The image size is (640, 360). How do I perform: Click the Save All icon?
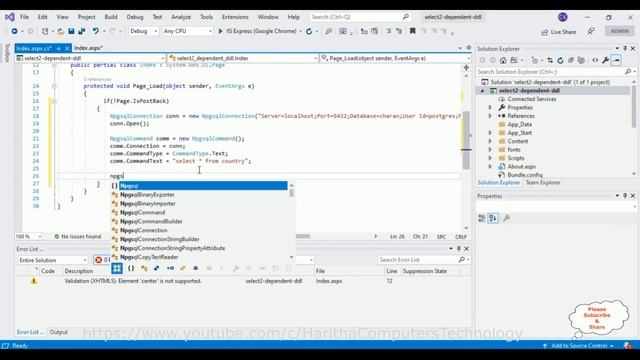[82, 31]
